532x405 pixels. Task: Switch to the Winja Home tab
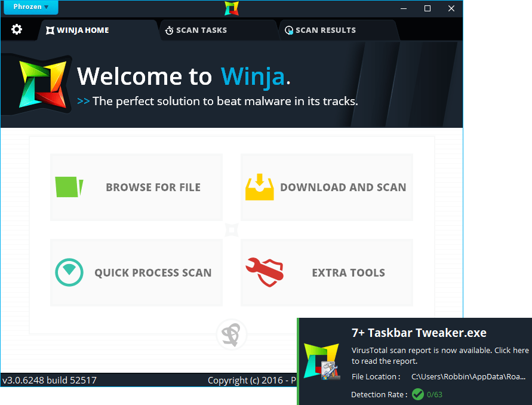point(99,30)
